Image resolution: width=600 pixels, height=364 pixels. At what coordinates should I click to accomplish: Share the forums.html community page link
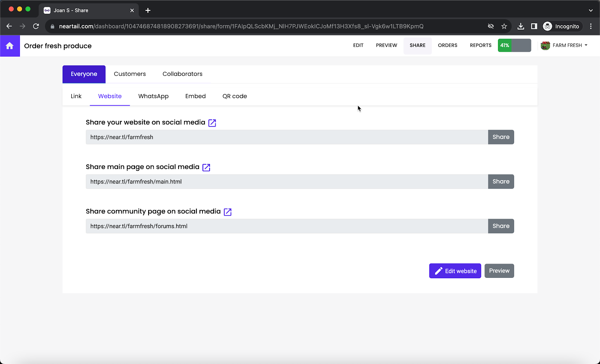pos(501,226)
